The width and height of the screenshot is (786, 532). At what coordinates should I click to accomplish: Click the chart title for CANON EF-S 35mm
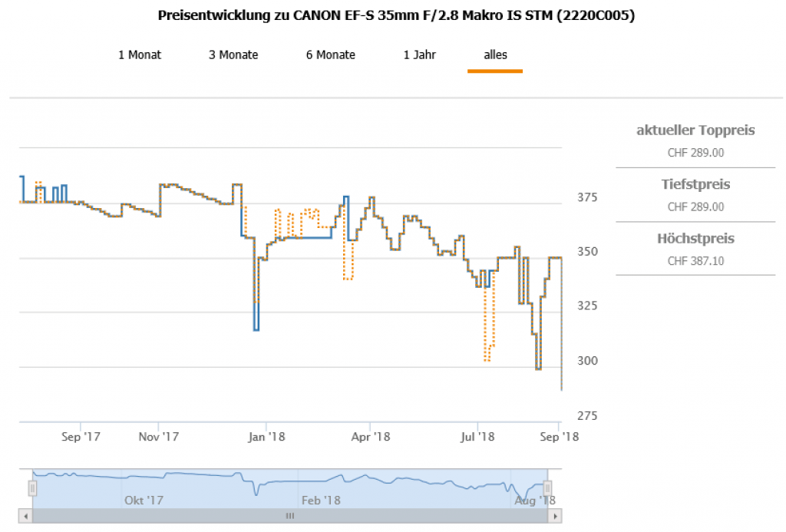coord(396,15)
